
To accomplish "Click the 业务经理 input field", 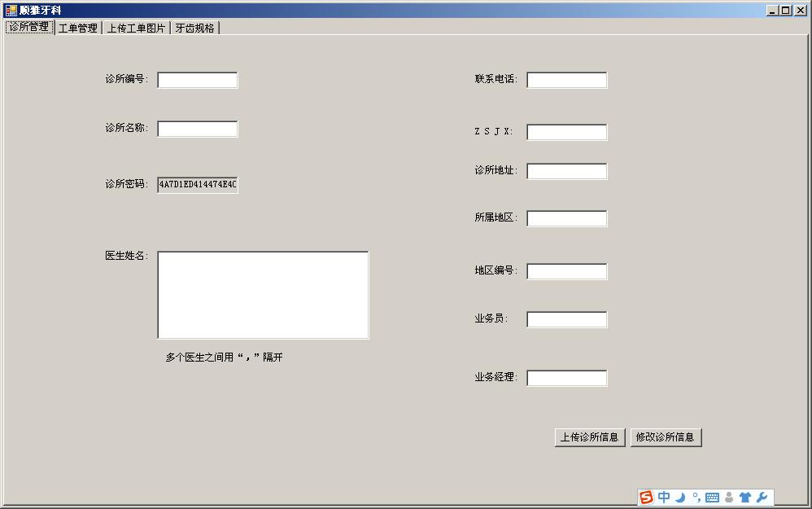I will click(x=566, y=378).
